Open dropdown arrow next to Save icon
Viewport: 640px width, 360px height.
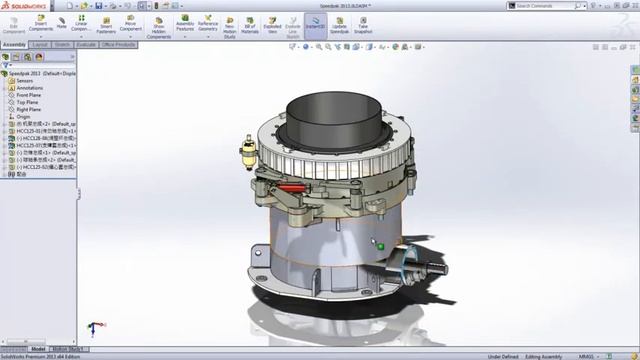(105, 6)
